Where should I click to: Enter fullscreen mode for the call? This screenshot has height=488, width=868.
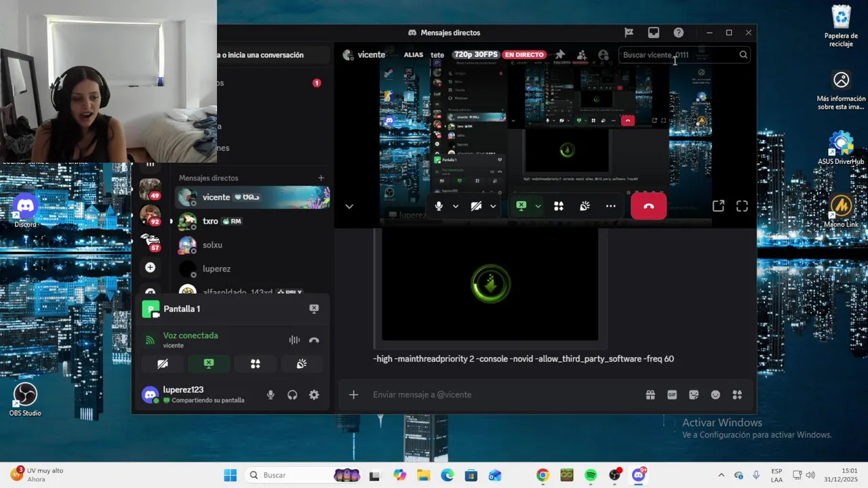[x=742, y=206]
